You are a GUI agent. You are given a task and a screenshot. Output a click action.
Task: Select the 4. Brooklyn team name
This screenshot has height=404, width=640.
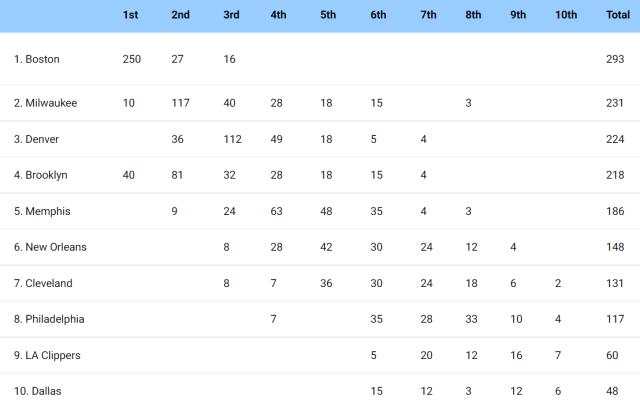(x=41, y=175)
